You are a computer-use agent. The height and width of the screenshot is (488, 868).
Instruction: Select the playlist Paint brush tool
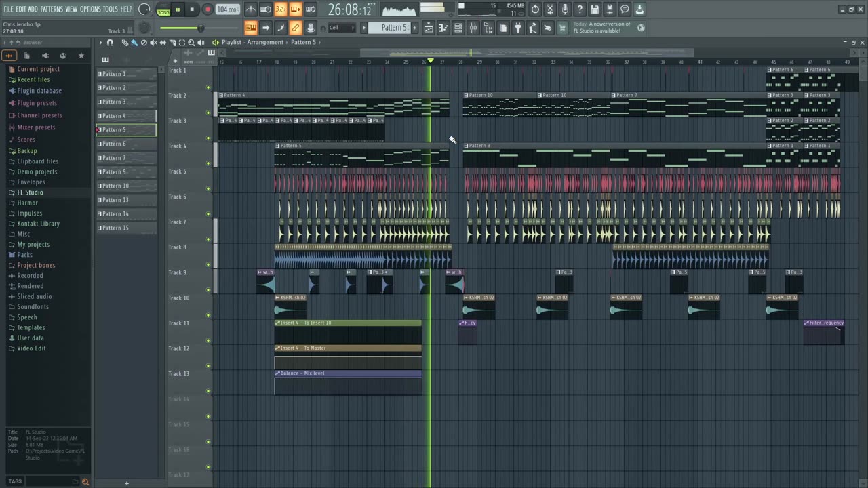point(134,43)
